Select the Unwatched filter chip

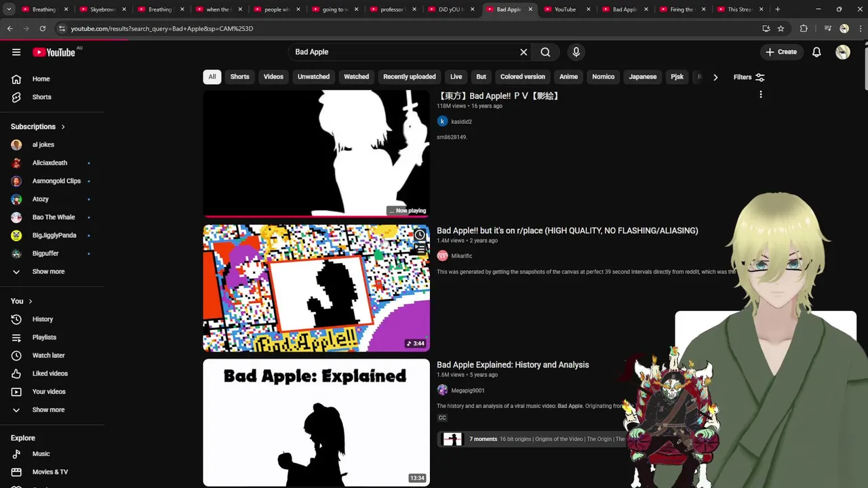[313, 77]
